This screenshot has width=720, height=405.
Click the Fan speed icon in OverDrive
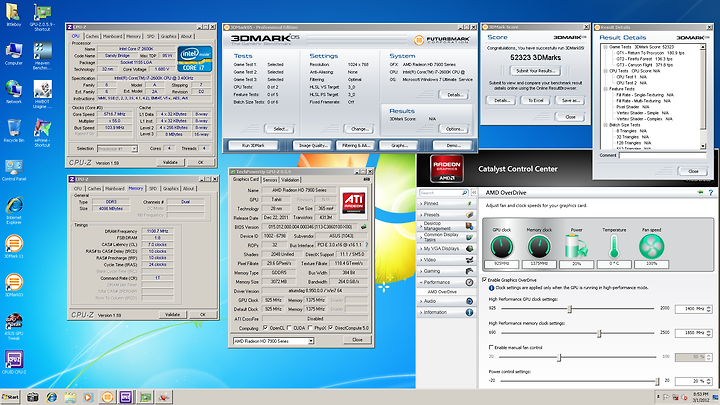651,247
